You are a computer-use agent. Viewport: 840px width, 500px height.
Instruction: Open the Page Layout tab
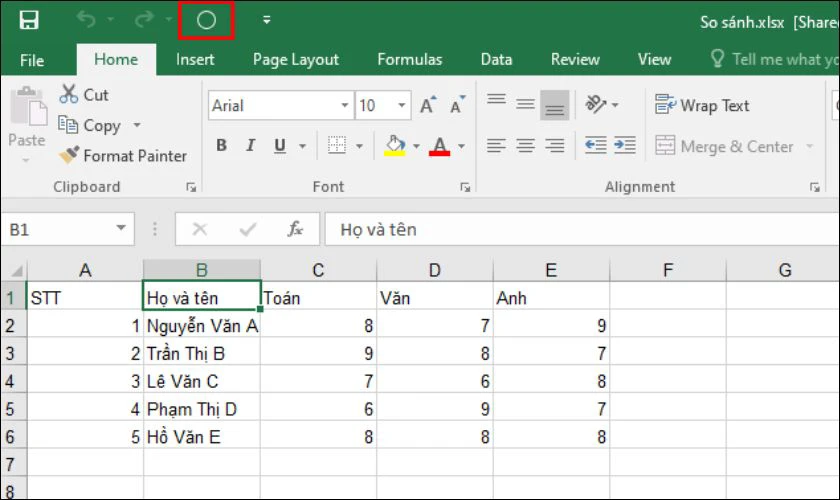click(296, 60)
